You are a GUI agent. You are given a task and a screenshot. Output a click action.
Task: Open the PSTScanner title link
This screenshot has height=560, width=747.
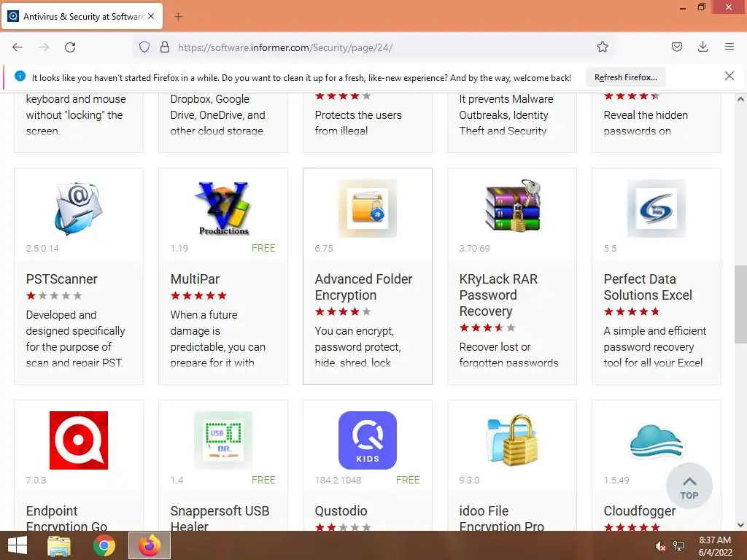(61, 279)
